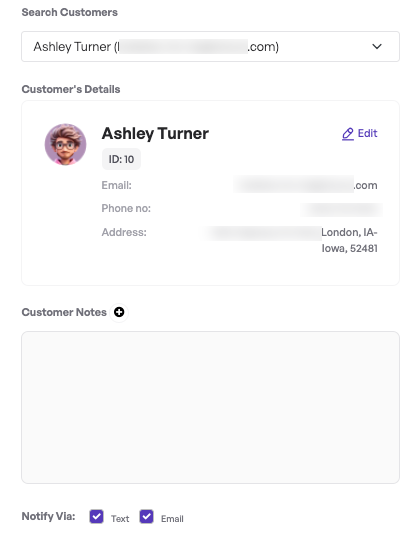This screenshot has width=415, height=542.
Task: Click the Text label next to checkbox
Action: [x=120, y=519]
